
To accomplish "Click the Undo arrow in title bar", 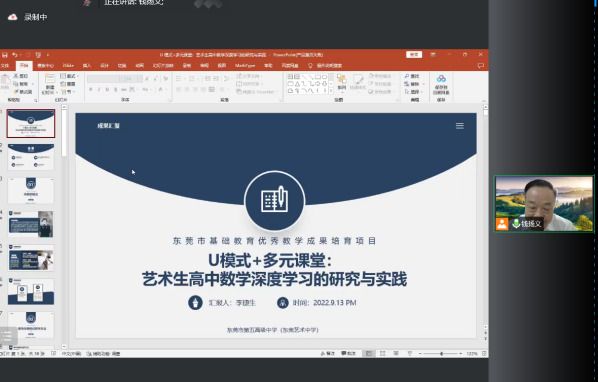I will point(15,55).
